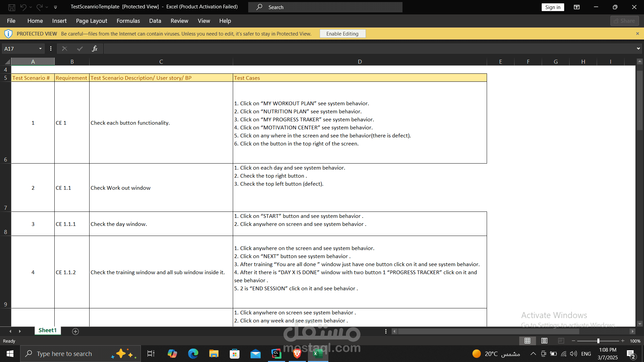Screen dimensions: 644x362
Task: Click the Zoom Out minus button
Action: [574, 341]
